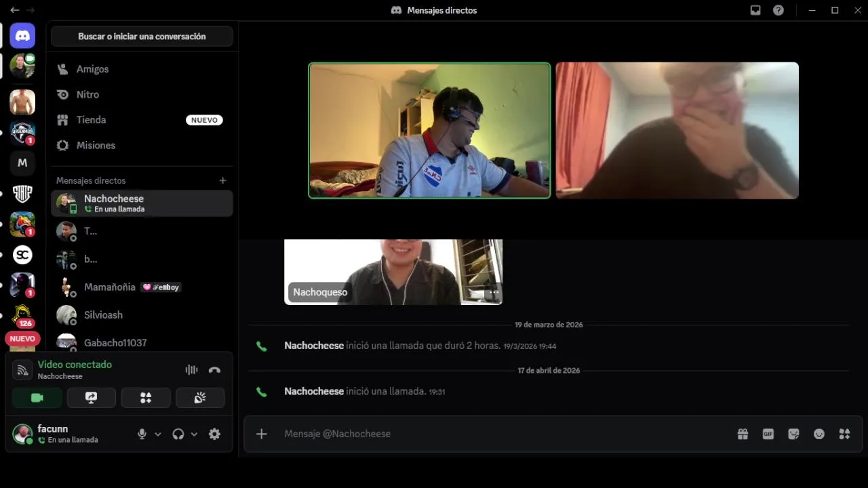Toggle noise suppression waveform icon
Image resolution: width=868 pixels, height=488 pixels.
[x=191, y=370]
